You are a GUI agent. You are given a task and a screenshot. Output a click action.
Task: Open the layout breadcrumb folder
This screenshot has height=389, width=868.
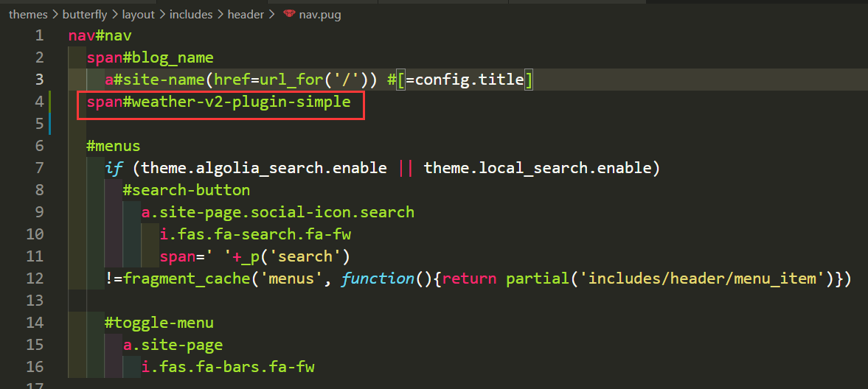138,15
